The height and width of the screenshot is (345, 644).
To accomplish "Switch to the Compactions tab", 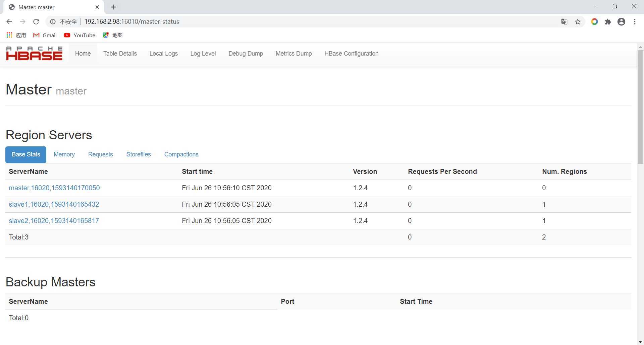I will (x=181, y=154).
